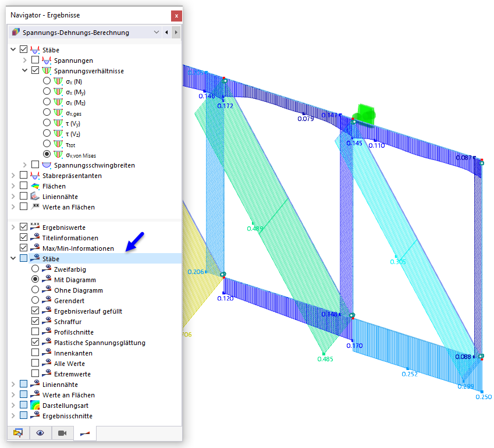Toggle the lower Liniennähte display checkbox

tap(23, 384)
